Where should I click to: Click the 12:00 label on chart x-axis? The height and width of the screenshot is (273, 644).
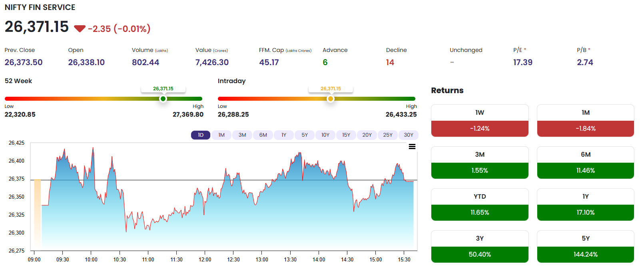point(205,259)
